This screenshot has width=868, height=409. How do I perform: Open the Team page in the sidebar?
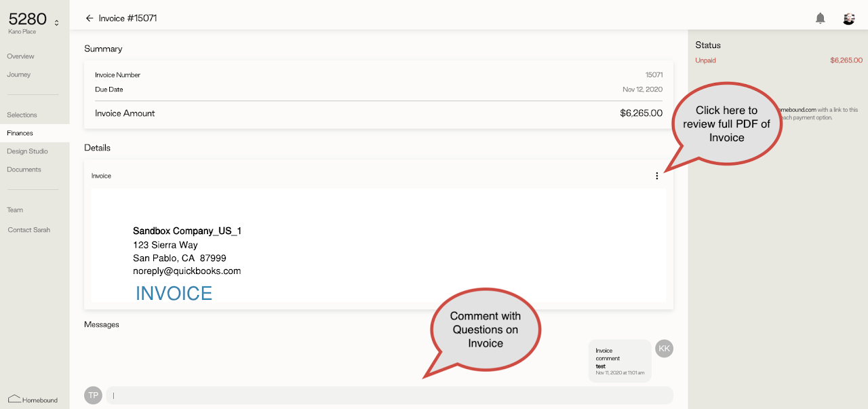[x=15, y=210]
